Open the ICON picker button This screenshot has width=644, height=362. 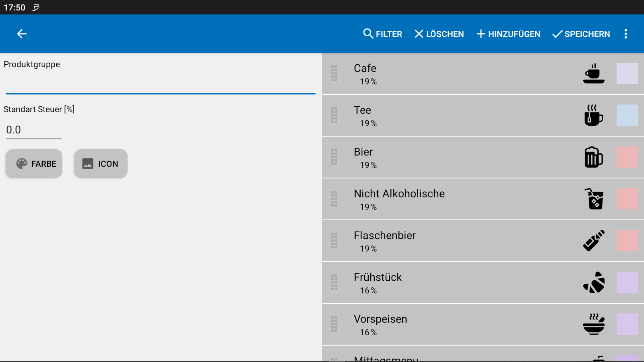pyautogui.click(x=100, y=164)
